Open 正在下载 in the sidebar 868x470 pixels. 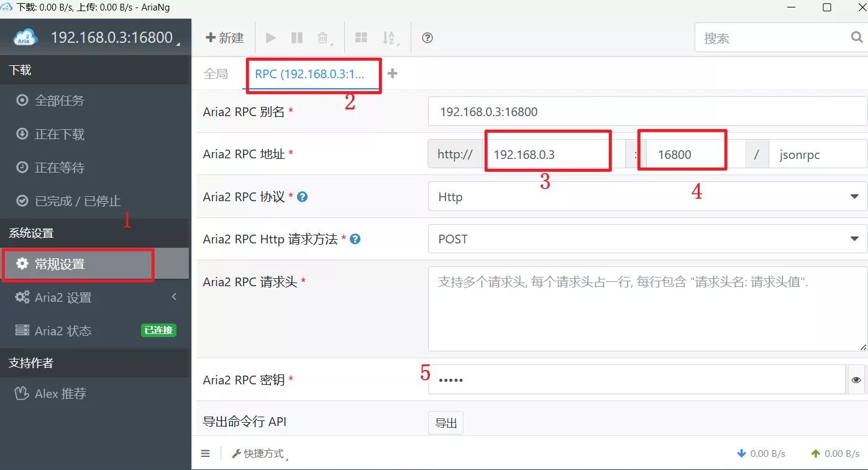94,134
